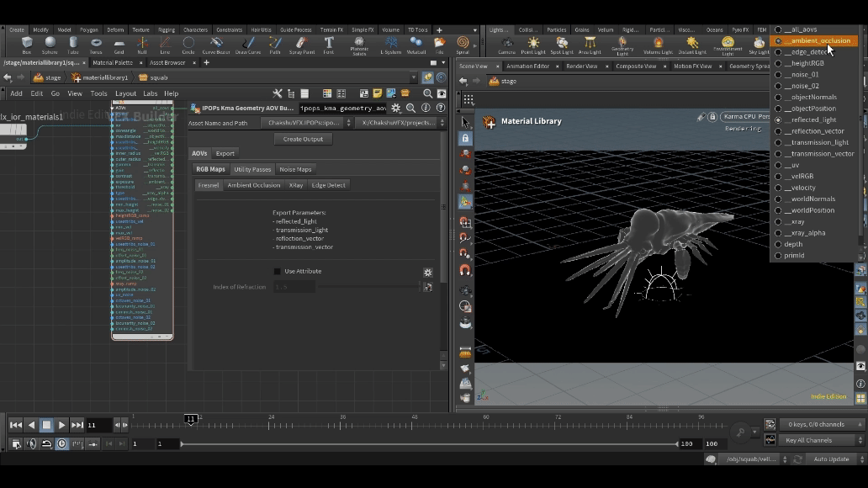Add a Volume Light

(658, 45)
